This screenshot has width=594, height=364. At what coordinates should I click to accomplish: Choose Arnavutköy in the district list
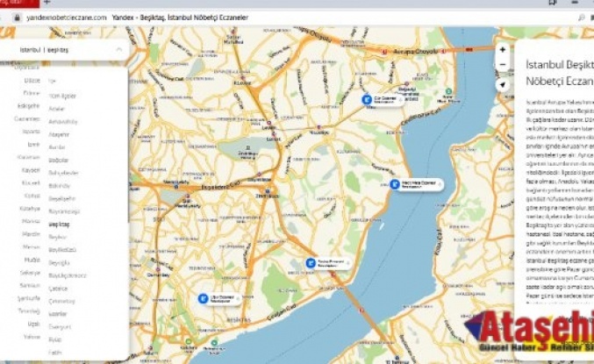63,122
